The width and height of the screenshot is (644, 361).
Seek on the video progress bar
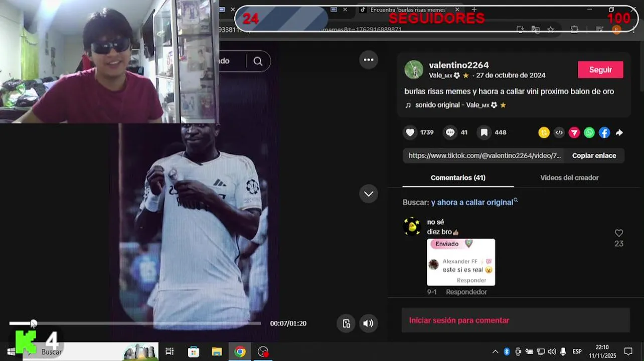pyautogui.click(x=135, y=323)
